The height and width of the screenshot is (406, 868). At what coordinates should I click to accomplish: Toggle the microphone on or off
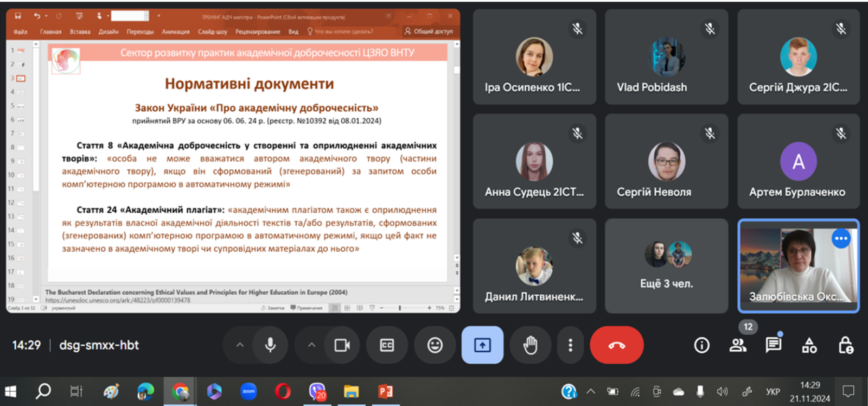pyautogui.click(x=270, y=345)
